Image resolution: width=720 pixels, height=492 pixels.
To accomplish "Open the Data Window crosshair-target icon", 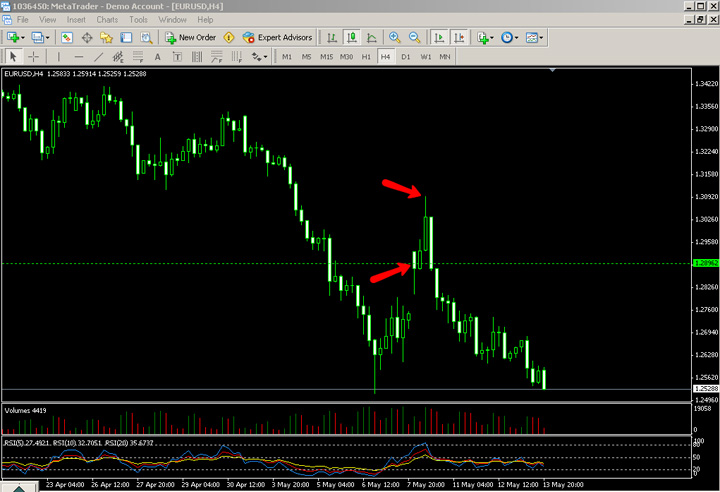I will pos(87,37).
